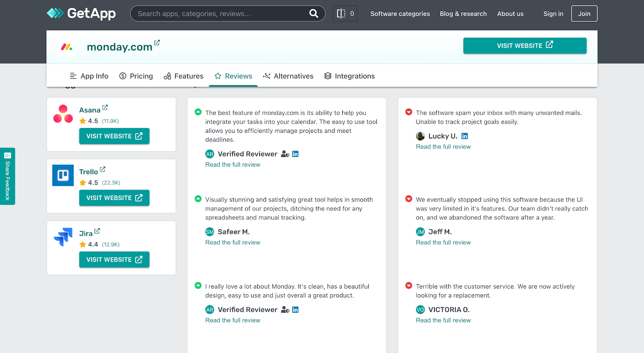The width and height of the screenshot is (644, 353).
Task: Click VICTORIA O.'s VO avatar
Action: coord(420,310)
